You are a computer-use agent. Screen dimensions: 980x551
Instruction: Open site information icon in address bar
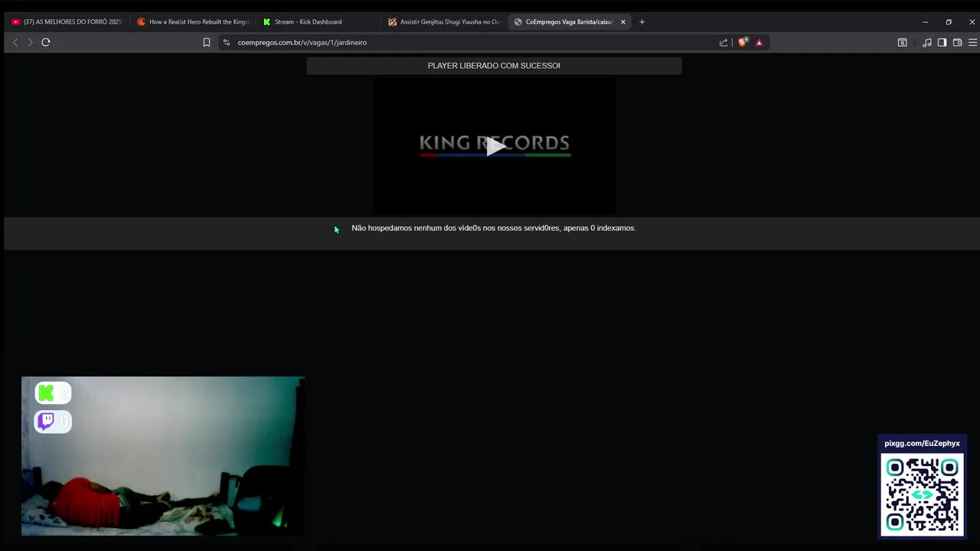click(x=227, y=42)
